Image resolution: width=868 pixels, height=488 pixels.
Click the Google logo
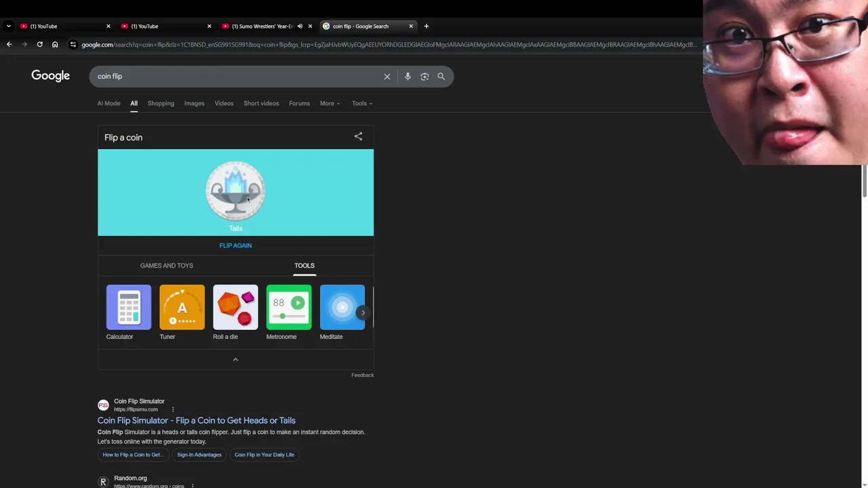51,76
